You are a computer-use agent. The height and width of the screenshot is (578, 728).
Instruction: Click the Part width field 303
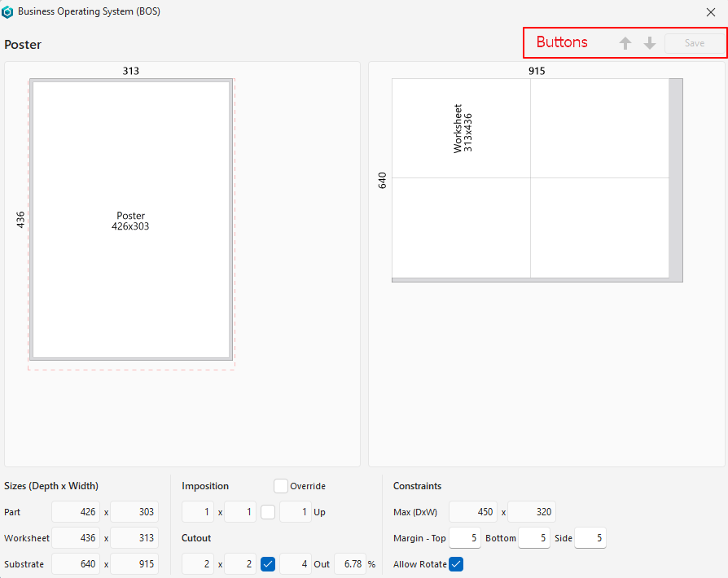pos(134,512)
